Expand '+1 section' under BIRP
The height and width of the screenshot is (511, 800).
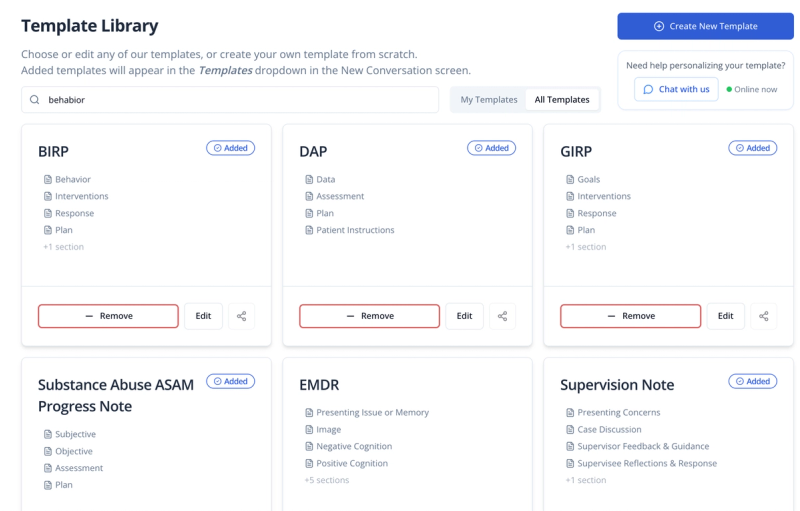[x=63, y=247]
